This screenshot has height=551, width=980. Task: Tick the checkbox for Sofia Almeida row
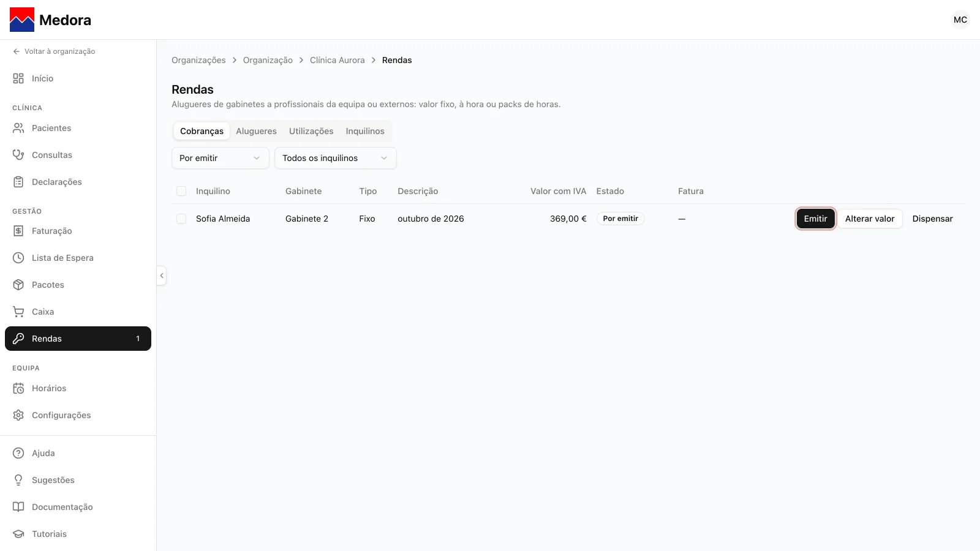181,219
